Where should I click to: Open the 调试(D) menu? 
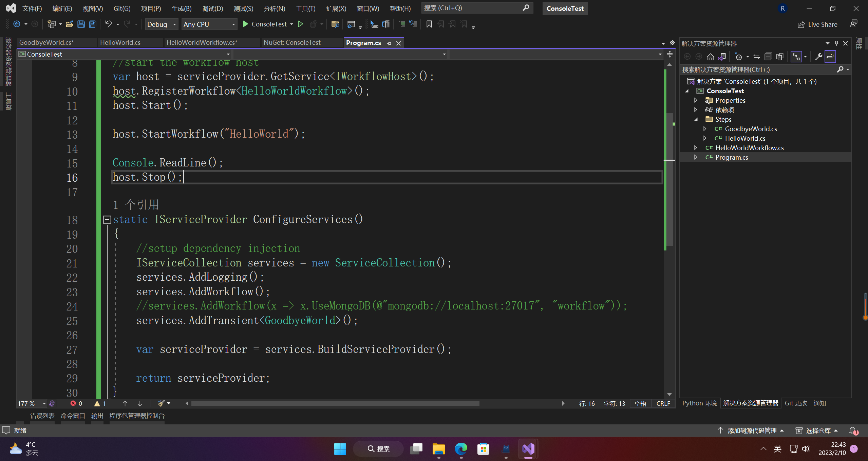[212, 8]
